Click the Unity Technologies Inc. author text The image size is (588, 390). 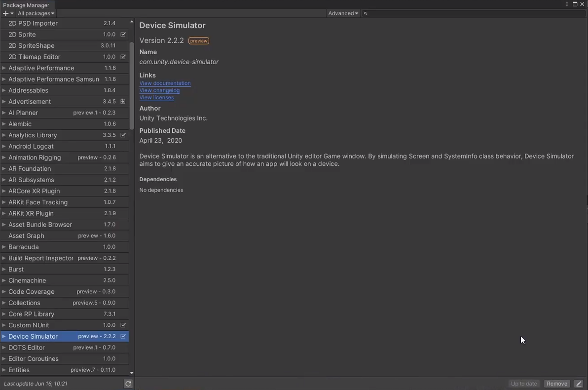click(x=174, y=118)
